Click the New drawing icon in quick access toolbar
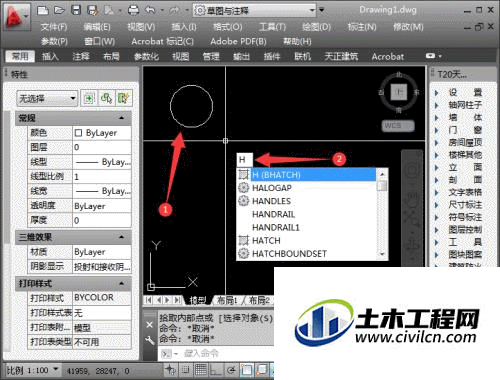The width and height of the screenshot is (500, 380). [43, 11]
